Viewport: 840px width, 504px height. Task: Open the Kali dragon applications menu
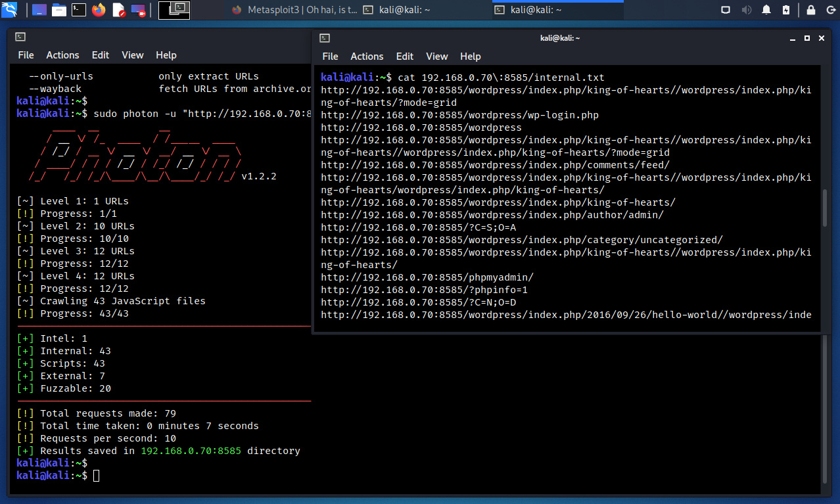point(10,10)
